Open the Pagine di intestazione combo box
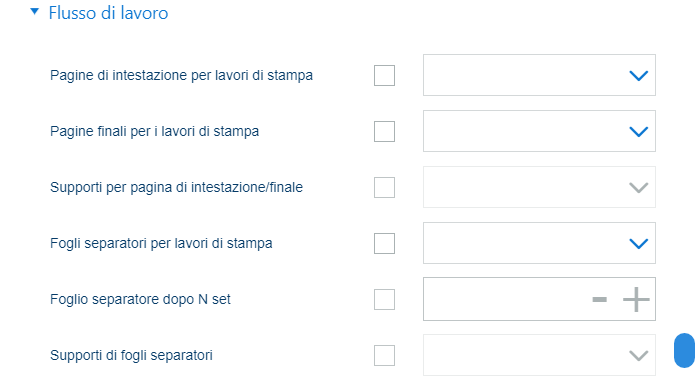Screen dimensions: 697x382 click(539, 75)
